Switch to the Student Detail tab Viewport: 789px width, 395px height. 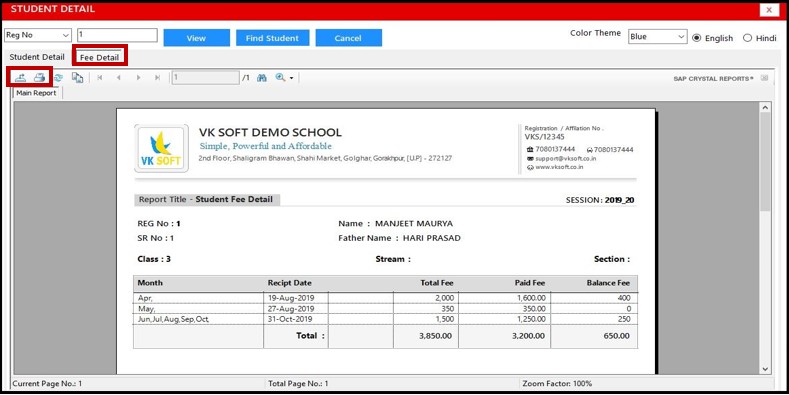click(x=37, y=57)
